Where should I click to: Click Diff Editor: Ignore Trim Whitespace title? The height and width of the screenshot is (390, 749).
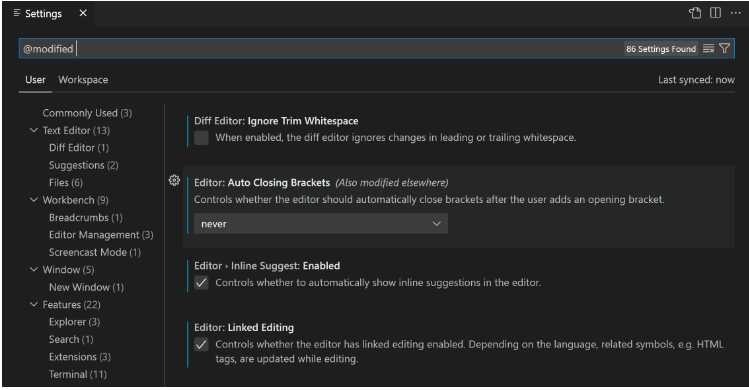276,121
